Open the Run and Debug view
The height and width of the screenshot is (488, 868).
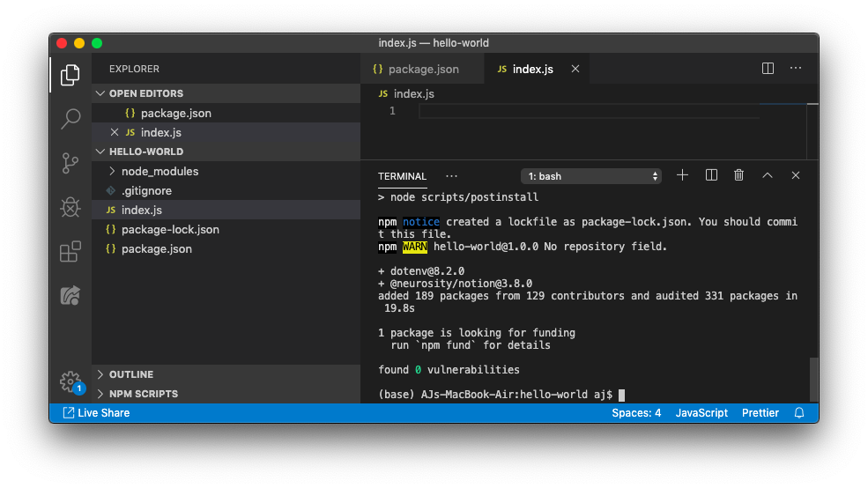tap(70, 208)
